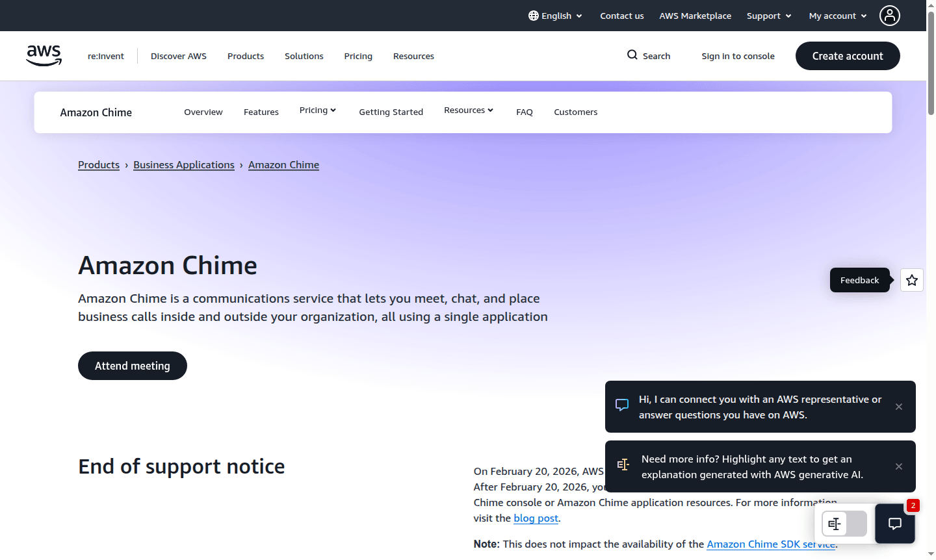Image resolution: width=936 pixels, height=560 pixels.
Task: Switch to the FAQ section
Action: (525, 112)
